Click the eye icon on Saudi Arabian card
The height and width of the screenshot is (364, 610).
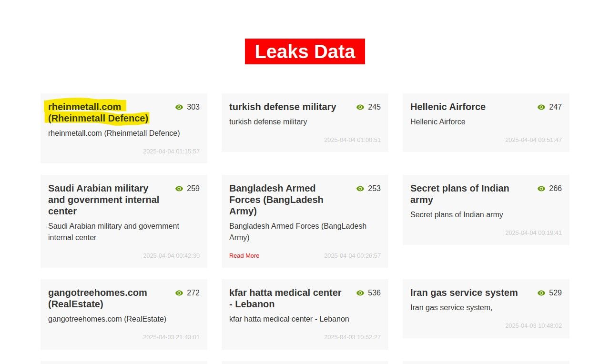[179, 189]
